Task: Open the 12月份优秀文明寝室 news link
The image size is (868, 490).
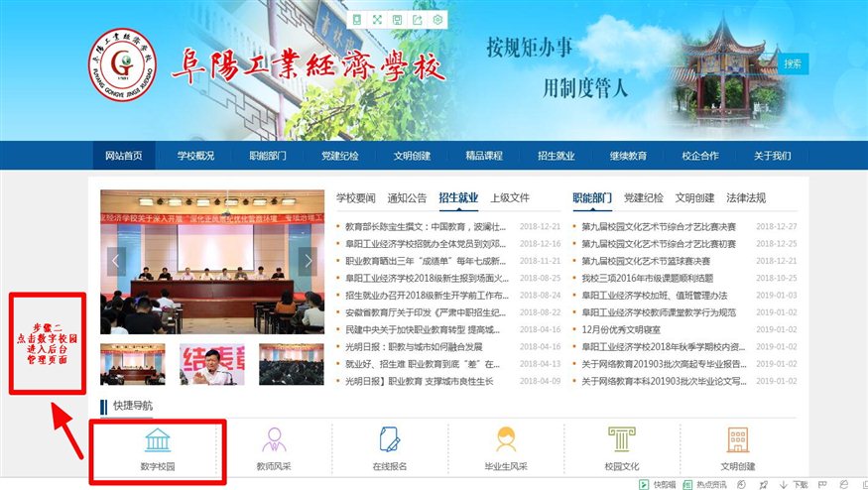Action: (622, 329)
